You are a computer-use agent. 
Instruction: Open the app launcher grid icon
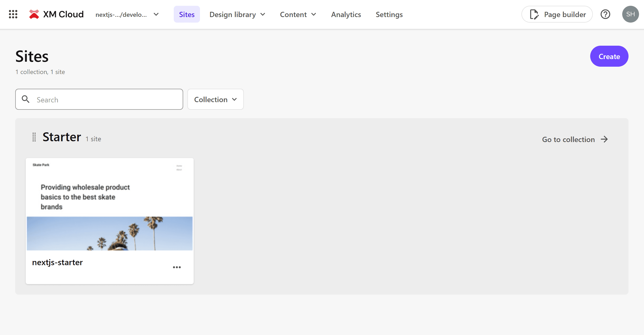13,14
